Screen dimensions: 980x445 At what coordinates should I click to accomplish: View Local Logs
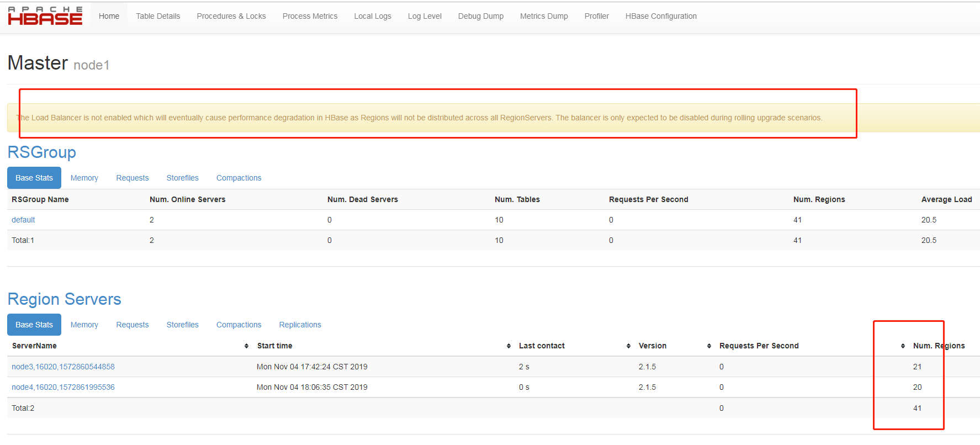point(373,17)
